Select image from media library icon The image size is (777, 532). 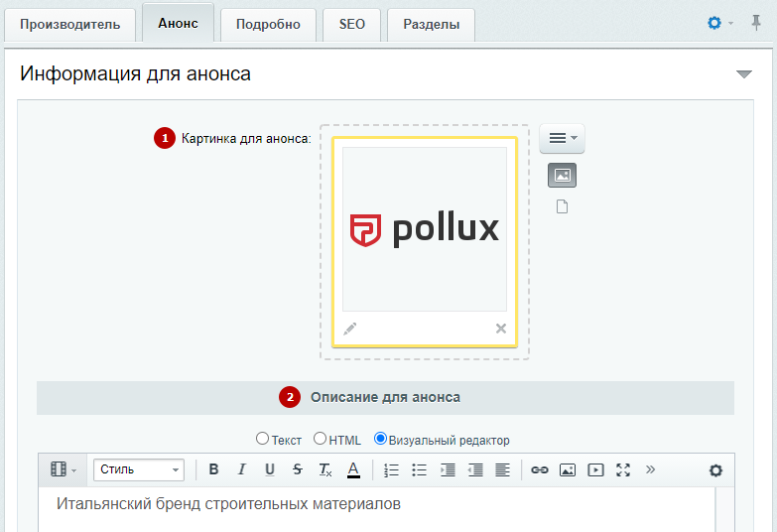coord(562,175)
